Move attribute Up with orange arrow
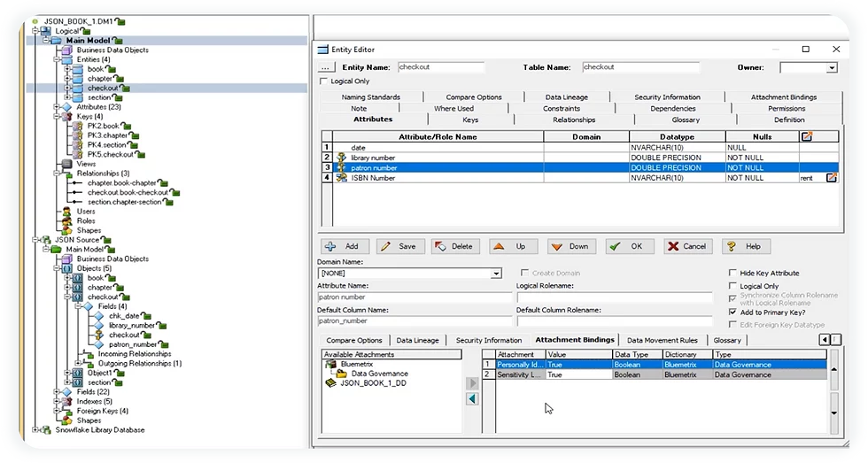Screen dimensions: 868x463 point(512,246)
